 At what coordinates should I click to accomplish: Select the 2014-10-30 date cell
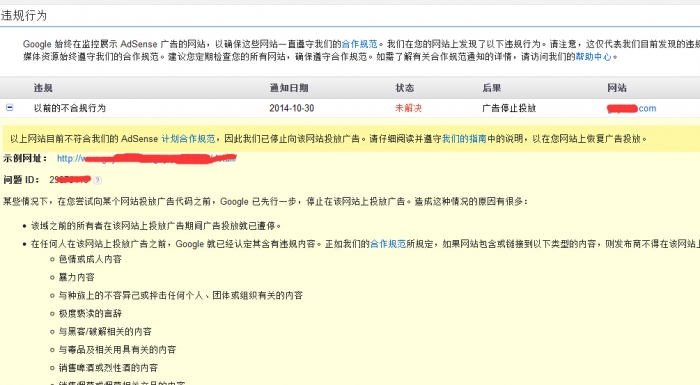pyautogui.click(x=292, y=108)
